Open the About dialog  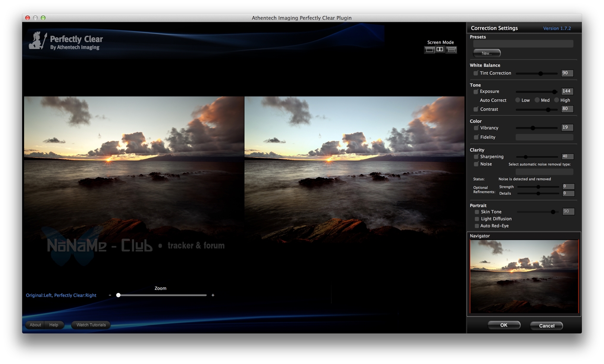35,325
